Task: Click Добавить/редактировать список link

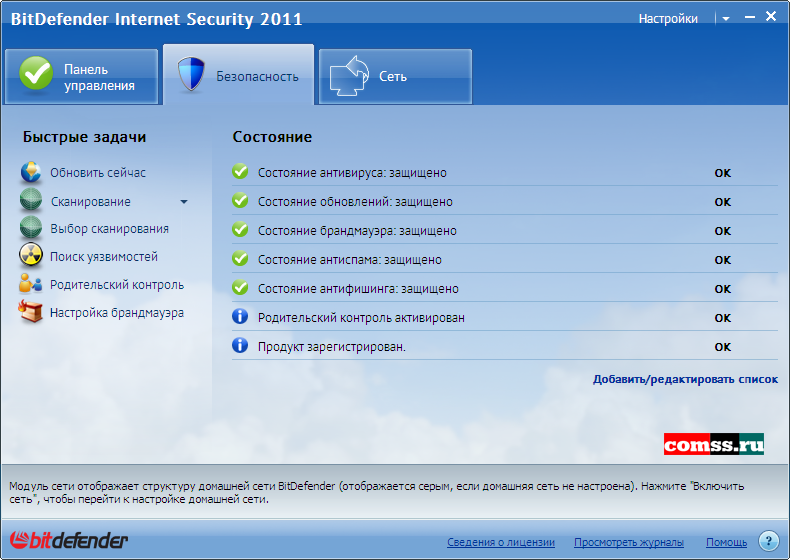Action: click(685, 379)
